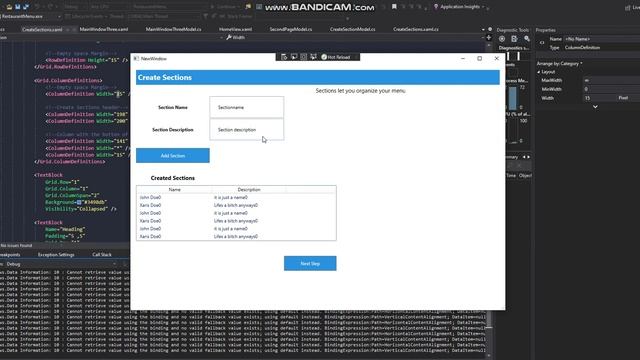Open the Debug output source dropdown

point(61,264)
